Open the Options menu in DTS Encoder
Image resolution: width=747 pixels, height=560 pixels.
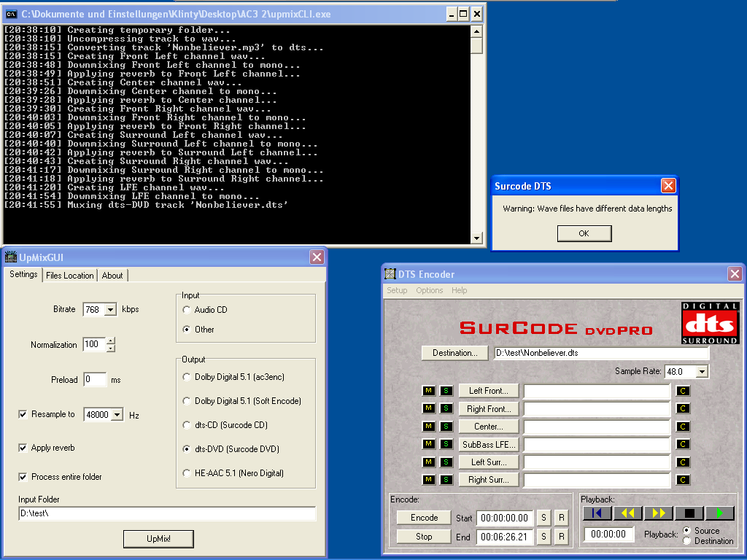(429, 290)
